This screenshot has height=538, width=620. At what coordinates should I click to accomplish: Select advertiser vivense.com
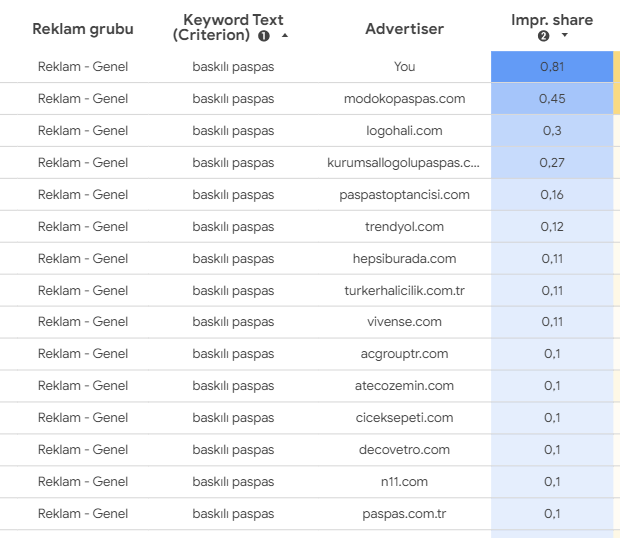click(x=404, y=321)
